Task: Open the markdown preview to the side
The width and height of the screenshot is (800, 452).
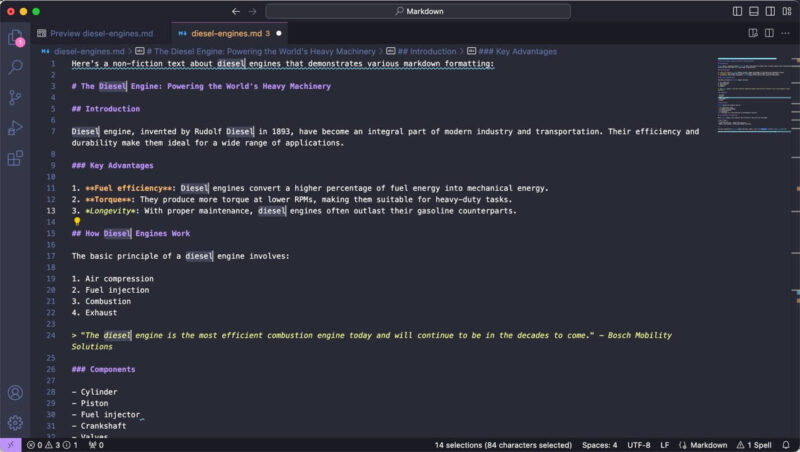Action: 753,33
